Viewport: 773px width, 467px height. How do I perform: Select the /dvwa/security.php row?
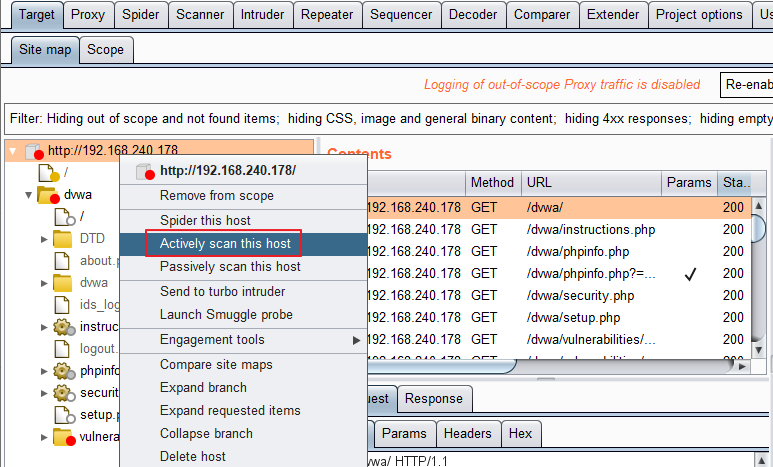[x=559, y=296]
